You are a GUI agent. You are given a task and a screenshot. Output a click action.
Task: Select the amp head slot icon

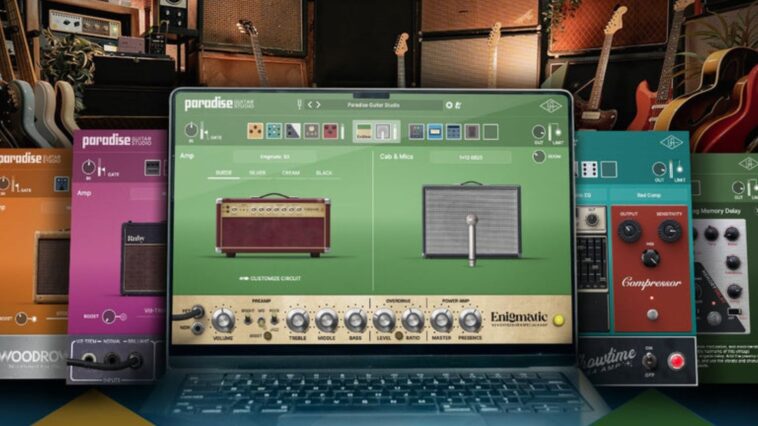(364, 132)
